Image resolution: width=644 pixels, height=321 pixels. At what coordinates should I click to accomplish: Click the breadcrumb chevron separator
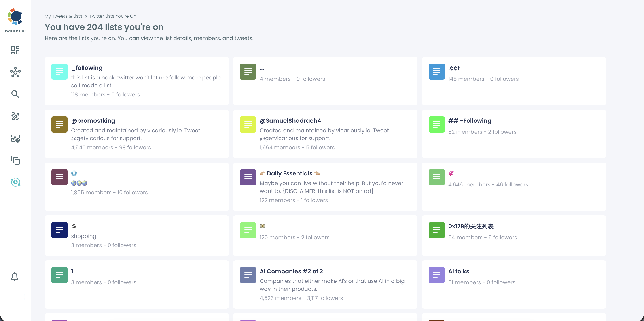[x=86, y=16]
